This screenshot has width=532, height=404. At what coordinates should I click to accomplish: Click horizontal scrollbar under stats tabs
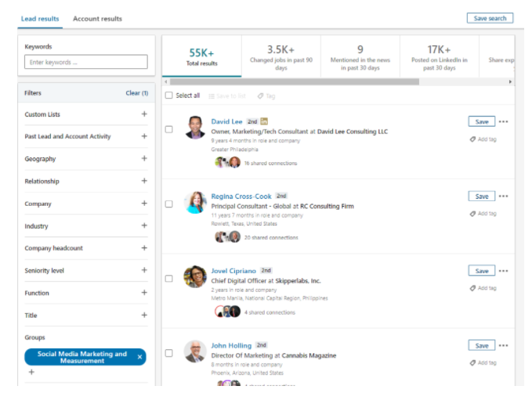(x=295, y=81)
